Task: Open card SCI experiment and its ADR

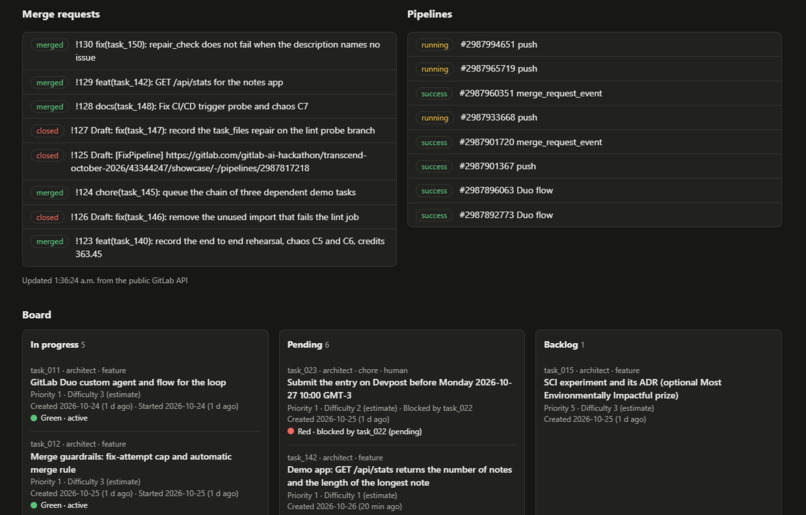Action: pyautogui.click(x=633, y=389)
